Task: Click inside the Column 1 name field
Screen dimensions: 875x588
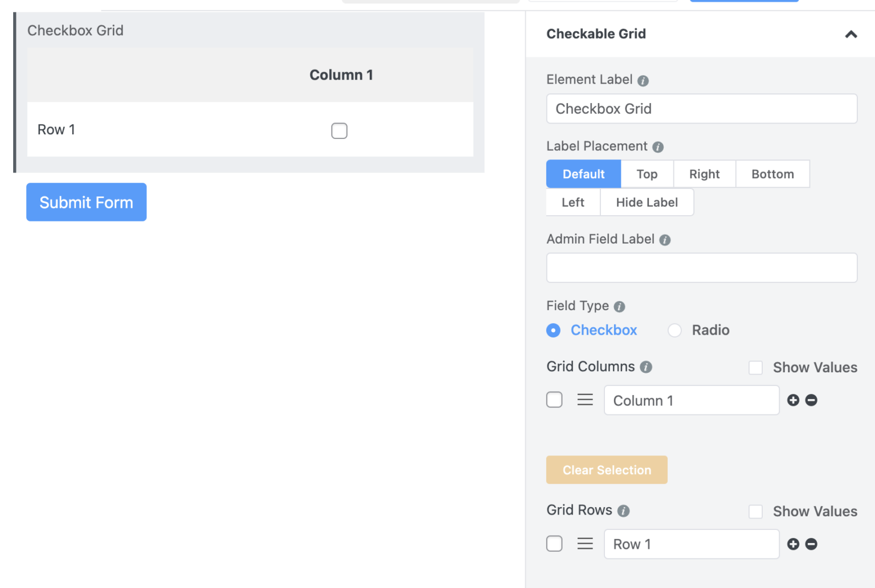Action: 691,400
